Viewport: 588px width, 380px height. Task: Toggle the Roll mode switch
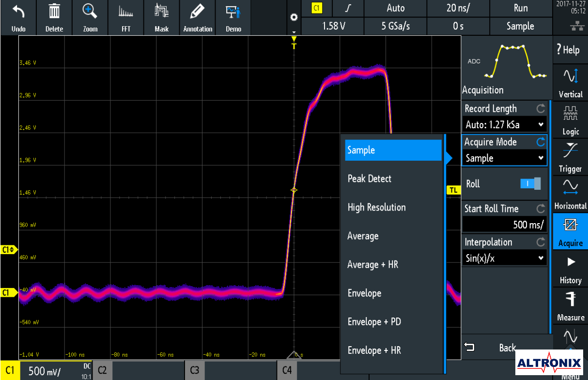pyautogui.click(x=530, y=183)
